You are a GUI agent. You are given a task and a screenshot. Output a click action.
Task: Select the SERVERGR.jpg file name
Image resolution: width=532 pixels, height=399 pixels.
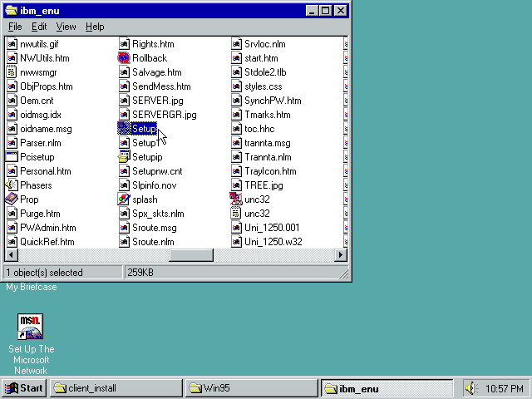165,115
